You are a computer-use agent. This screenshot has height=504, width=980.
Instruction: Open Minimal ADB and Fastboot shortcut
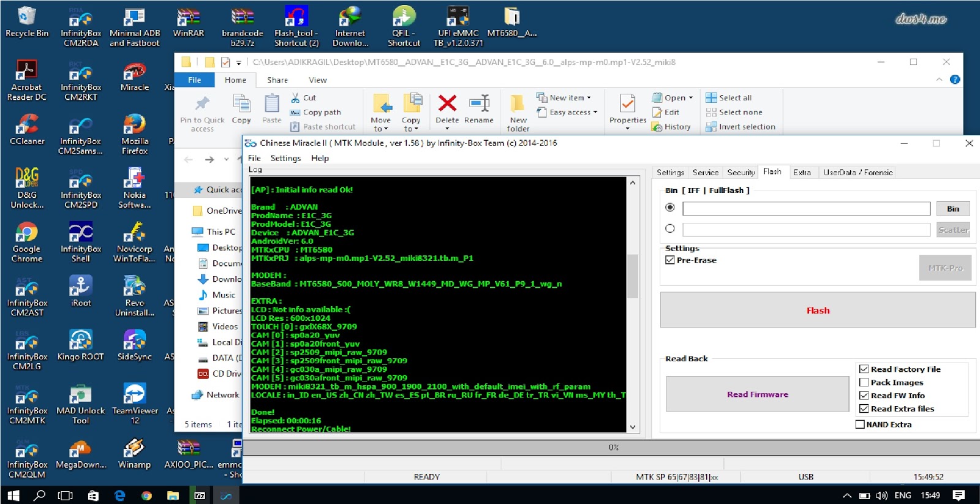pos(134,28)
